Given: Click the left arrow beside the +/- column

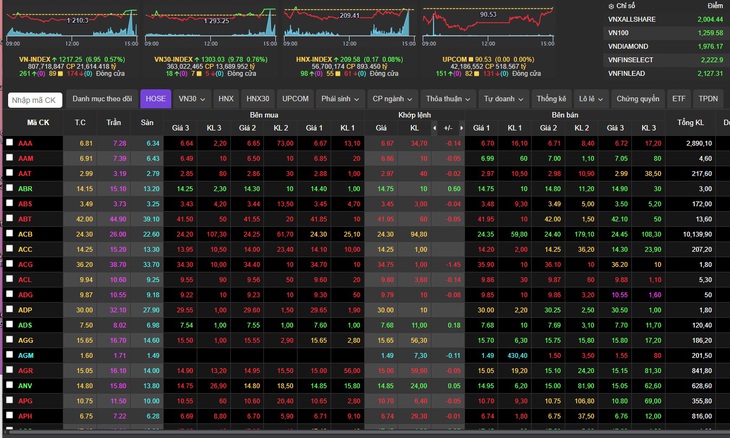Looking at the screenshot, I should point(434,128).
